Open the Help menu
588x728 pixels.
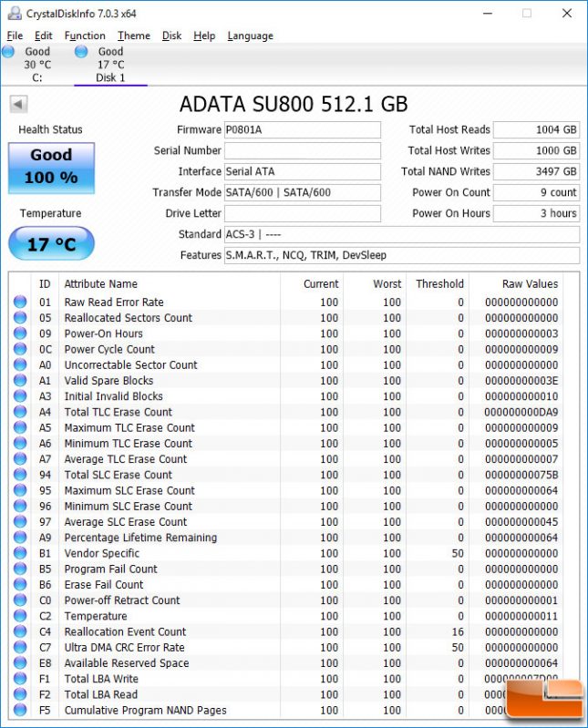204,36
